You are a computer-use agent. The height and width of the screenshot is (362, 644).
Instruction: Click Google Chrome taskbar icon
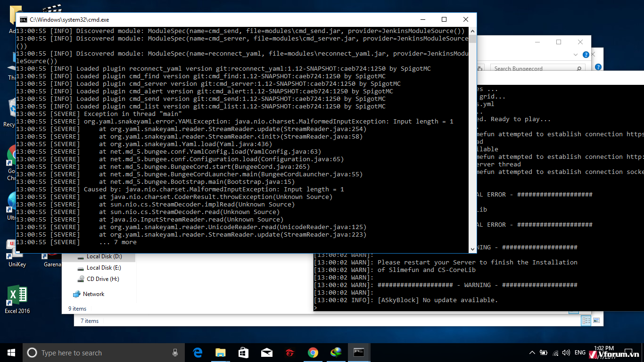pyautogui.click(x=313, y=353)
